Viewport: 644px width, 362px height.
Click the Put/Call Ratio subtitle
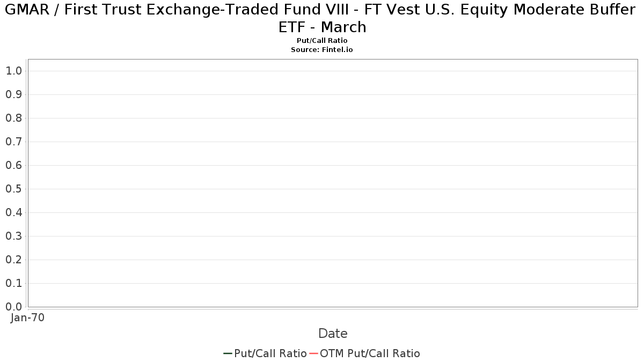tap(322, 41)
